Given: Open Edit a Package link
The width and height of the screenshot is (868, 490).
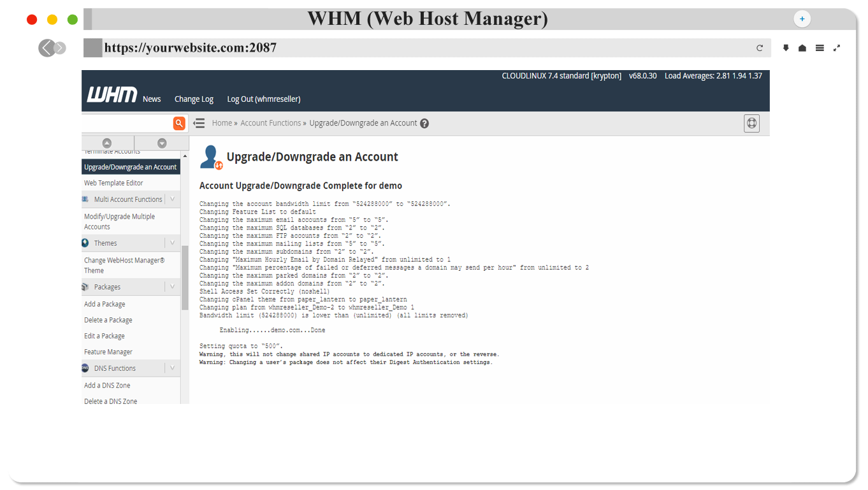Looking at the screenshot, I should point(105,336).
